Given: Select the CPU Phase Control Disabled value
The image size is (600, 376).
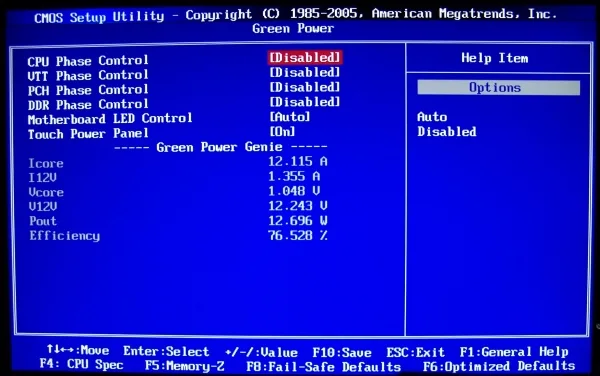Looking at the screenshot, I should [305, 58].
